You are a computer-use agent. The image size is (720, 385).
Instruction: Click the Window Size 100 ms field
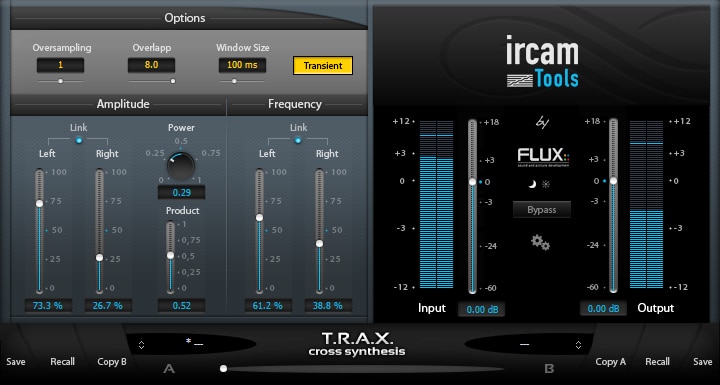tap(242, 65)
